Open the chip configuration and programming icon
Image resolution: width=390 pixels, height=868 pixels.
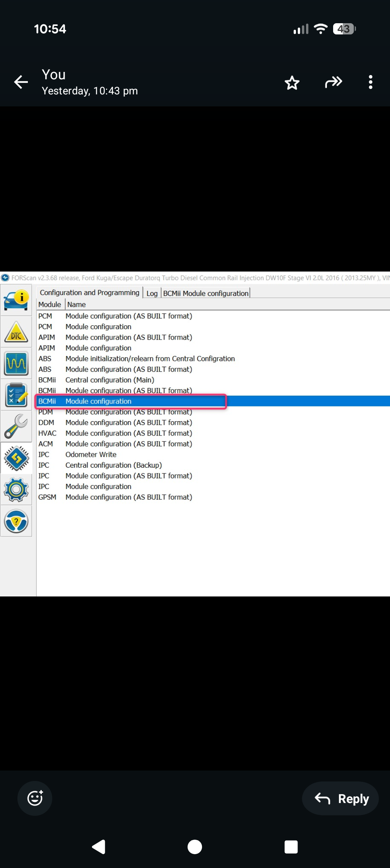click(16, 458)
